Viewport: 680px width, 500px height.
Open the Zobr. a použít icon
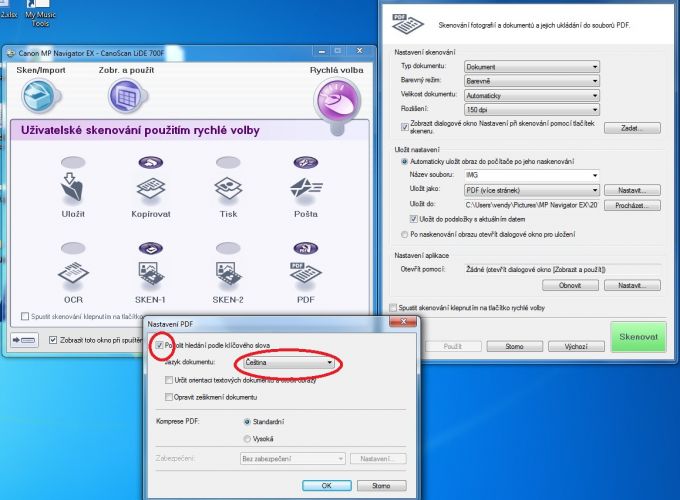tap(126, 96)
